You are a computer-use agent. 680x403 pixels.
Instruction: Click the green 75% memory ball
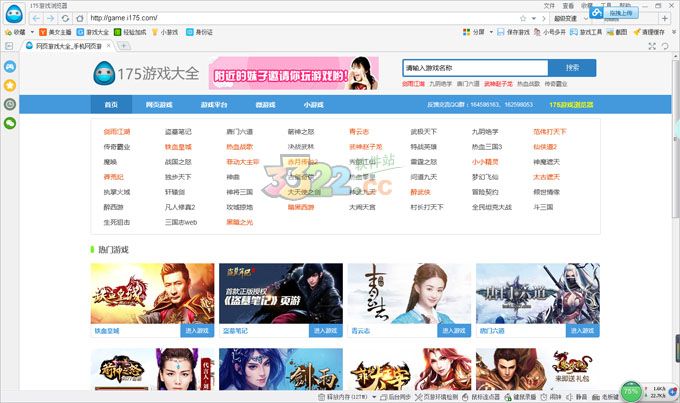click(x=631, y=391)
